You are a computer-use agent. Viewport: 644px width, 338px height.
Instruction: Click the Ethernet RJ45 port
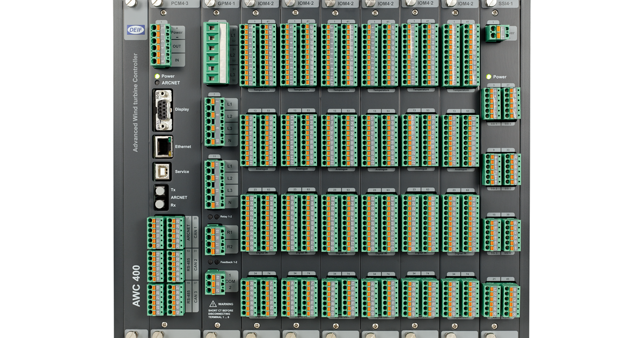pos(163,146)
